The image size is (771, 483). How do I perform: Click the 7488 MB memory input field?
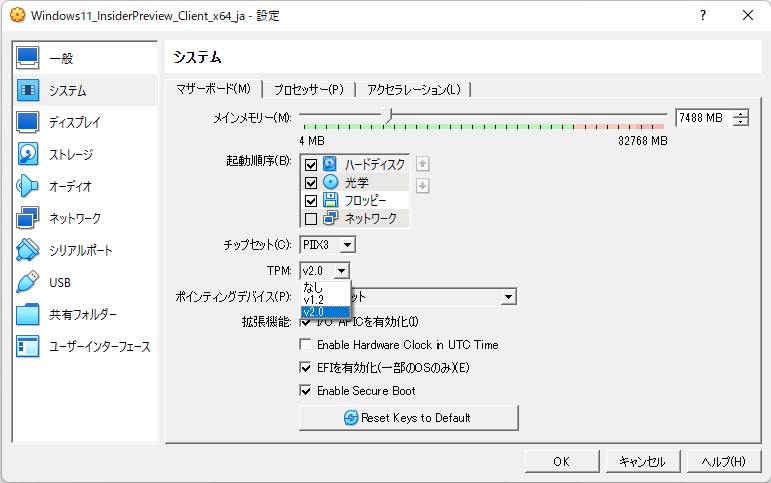(x=704, y=118)
